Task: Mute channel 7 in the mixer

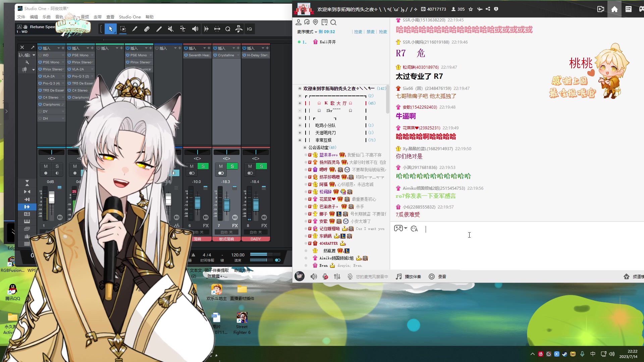Action: tap(221, 166)
